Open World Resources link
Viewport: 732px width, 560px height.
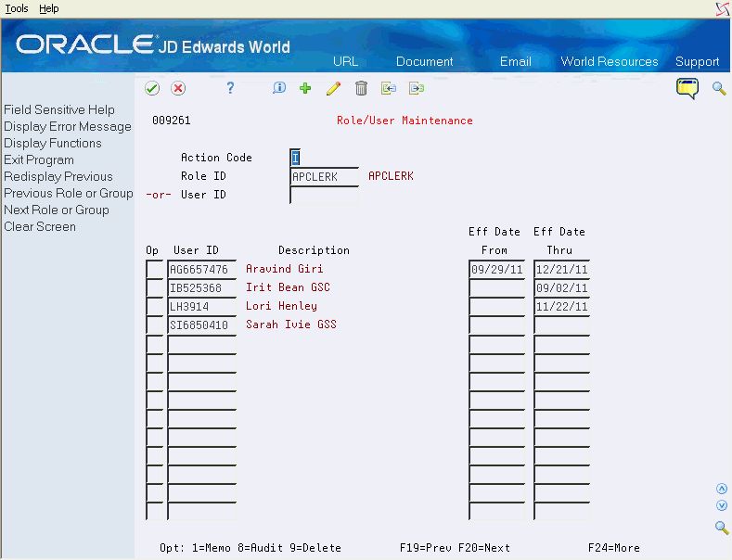[x=610, y=61]
